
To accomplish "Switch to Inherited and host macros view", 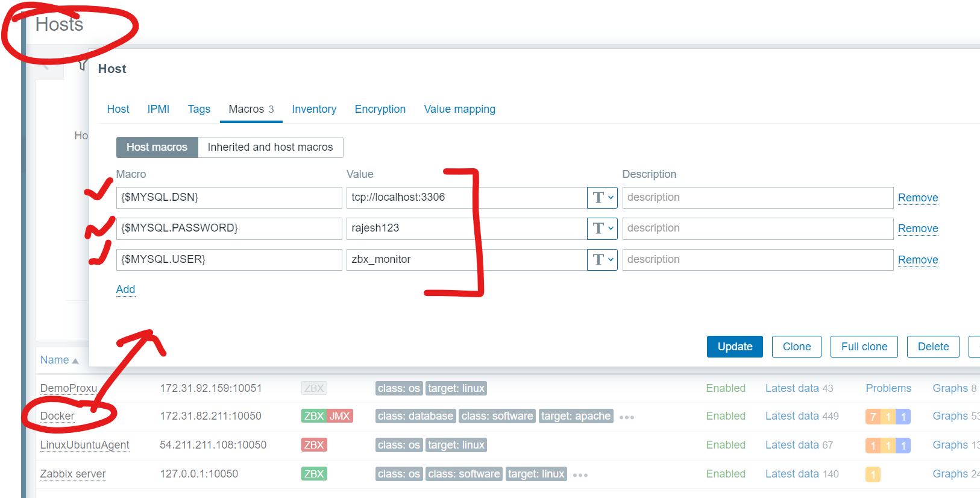I will coord(270,147).
